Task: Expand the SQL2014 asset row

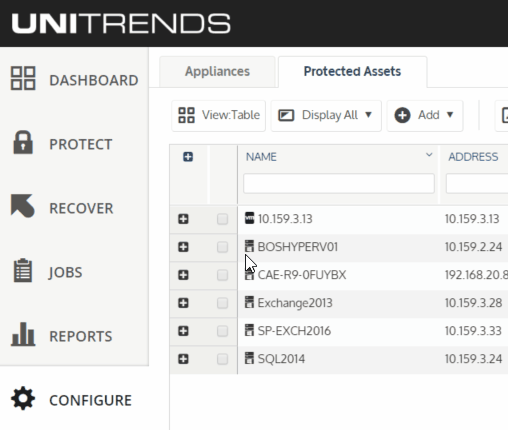Action: pyautogui.click(x=183, y=359)
